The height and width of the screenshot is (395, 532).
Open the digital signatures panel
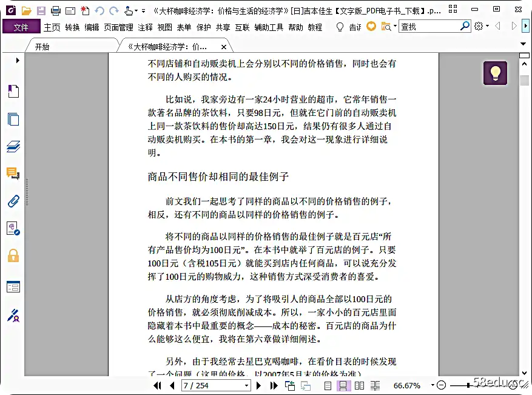pyautogui.click(x=13, y=228)
